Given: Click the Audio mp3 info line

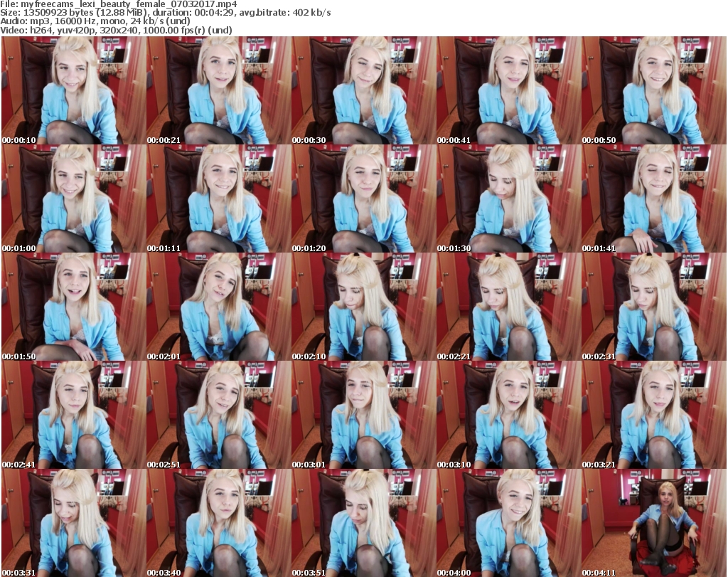Looking at the screenshot, I should tap(95, 21).
